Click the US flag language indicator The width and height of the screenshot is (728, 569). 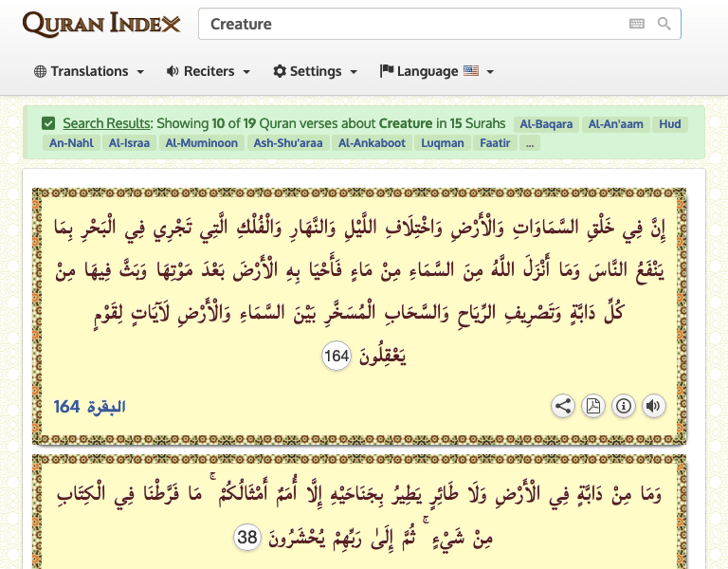pos(471,70)
